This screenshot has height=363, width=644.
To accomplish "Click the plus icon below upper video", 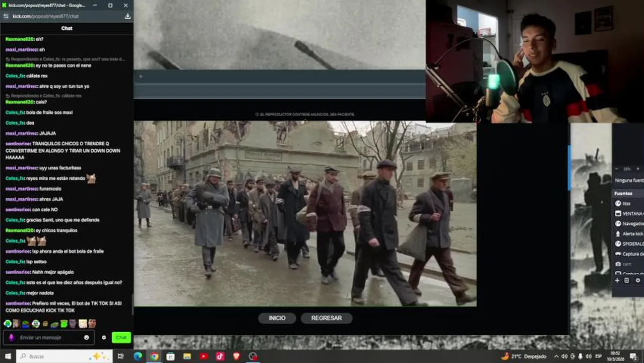I will (x=141, y=77).
